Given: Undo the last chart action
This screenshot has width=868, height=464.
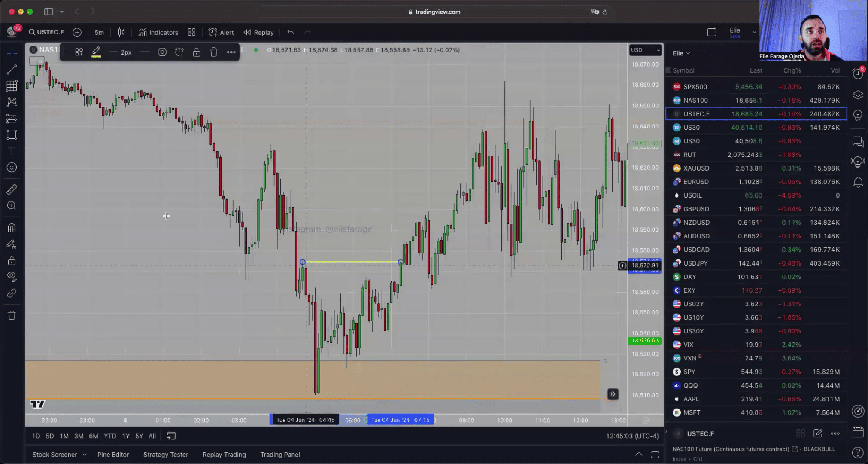Looking at the screenshot, I should click(291, 32).
